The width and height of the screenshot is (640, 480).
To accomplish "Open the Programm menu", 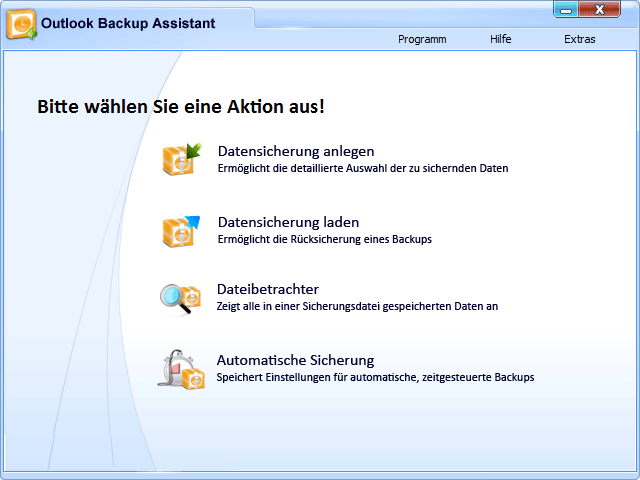I will point(422,39).
